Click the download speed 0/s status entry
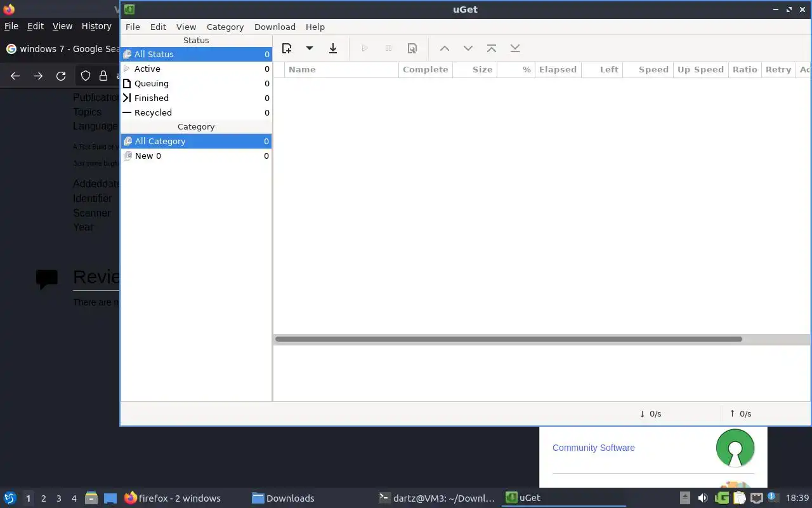This screenshot has width=812, height=508. [x=650, y=413]
